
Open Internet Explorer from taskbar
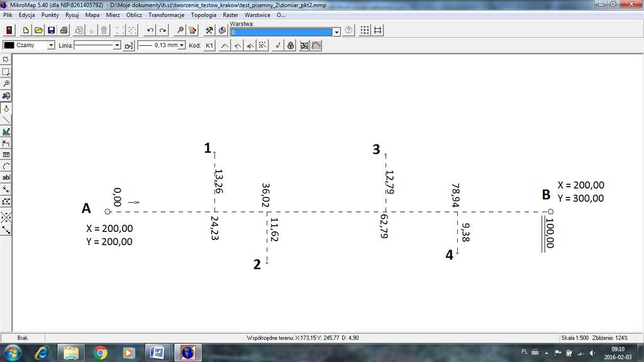click(x=42, y=353)
